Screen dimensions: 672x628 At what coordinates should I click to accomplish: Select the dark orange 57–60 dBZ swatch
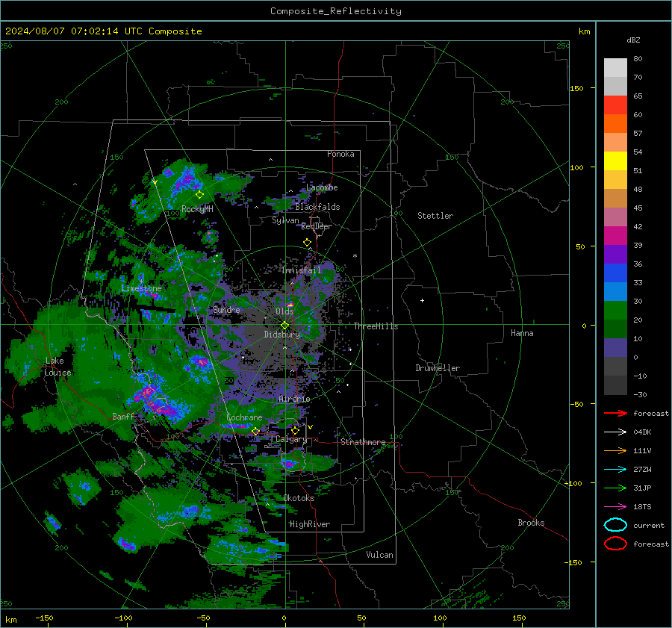click(x=615, y=124)
